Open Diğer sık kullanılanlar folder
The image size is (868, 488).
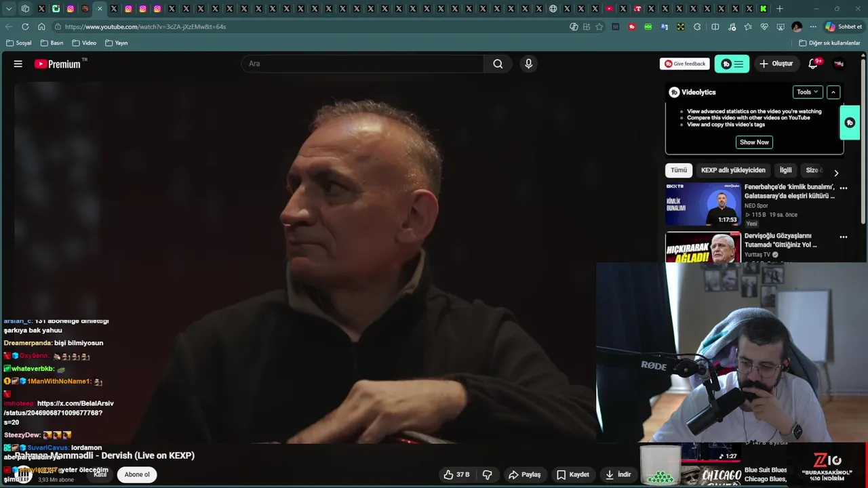click(x=829, y=43)
